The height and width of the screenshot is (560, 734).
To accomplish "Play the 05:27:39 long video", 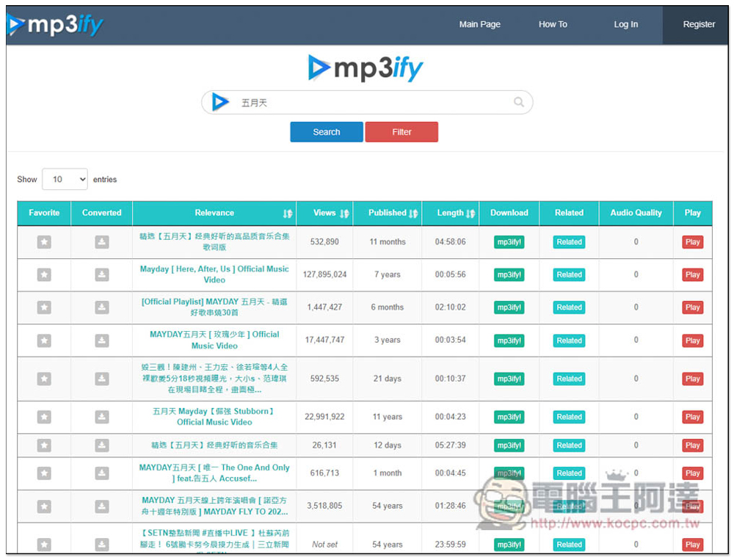I will (692, 446).
